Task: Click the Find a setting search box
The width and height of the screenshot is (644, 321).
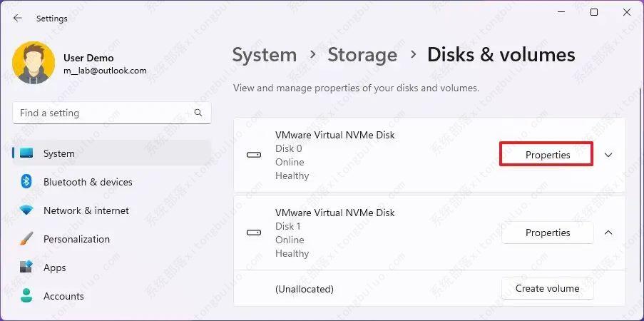Action: click(103, 113)
